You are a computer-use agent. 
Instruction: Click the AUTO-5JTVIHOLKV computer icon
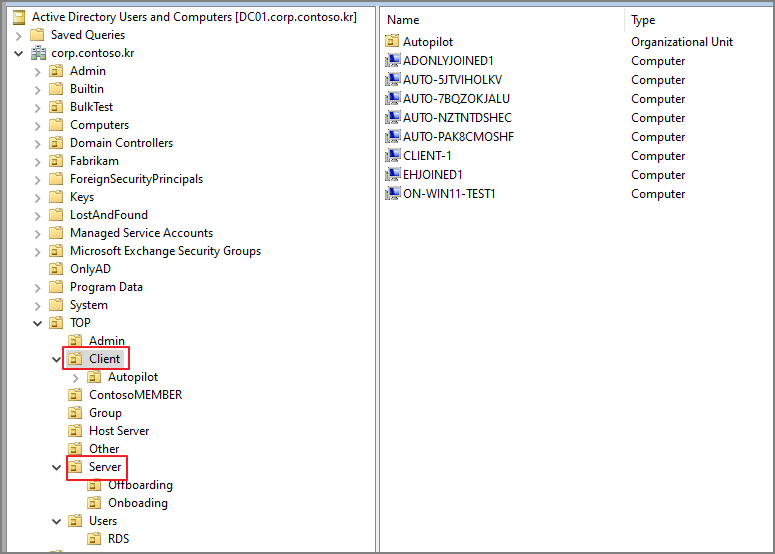pyautogui.click(x=392, y=80)
